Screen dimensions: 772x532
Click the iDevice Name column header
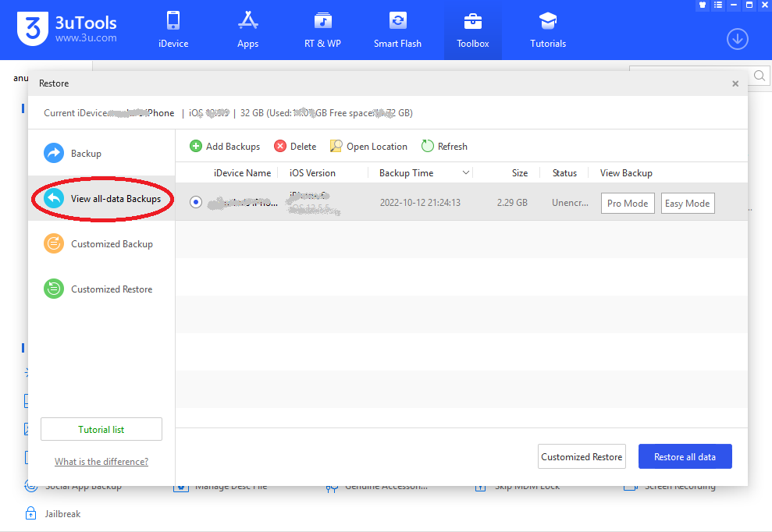pyautogui.click(x=242, y=173)
